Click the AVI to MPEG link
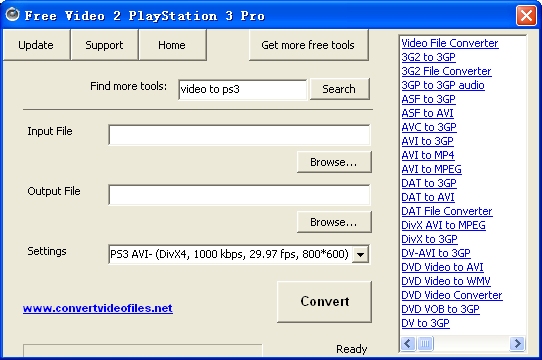Viewport: 542px width, 360px height. coord(431,169)
